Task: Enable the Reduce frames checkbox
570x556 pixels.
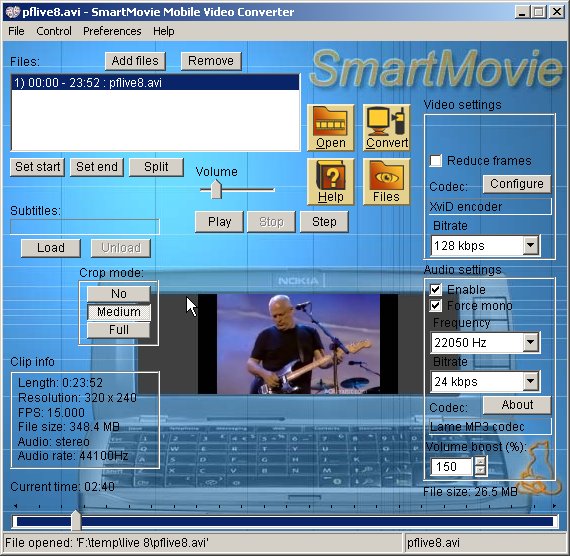Action: (435, 161)
